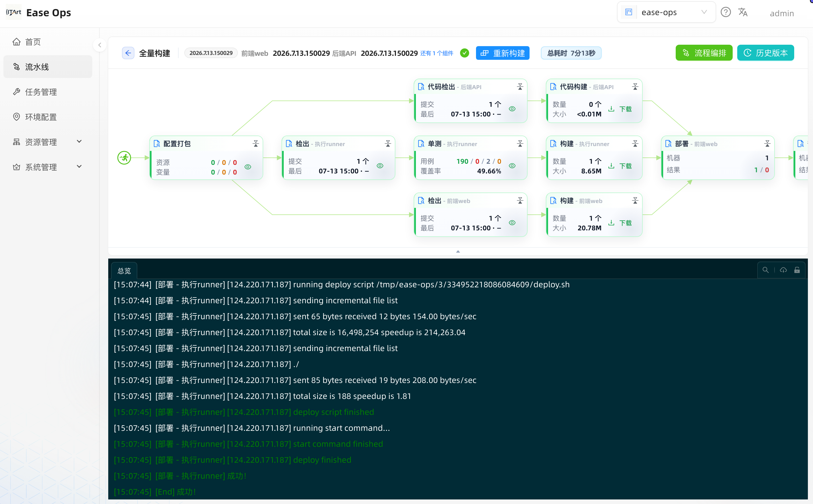
Task: Select the 总览 log tab
Action: point(124,271)
